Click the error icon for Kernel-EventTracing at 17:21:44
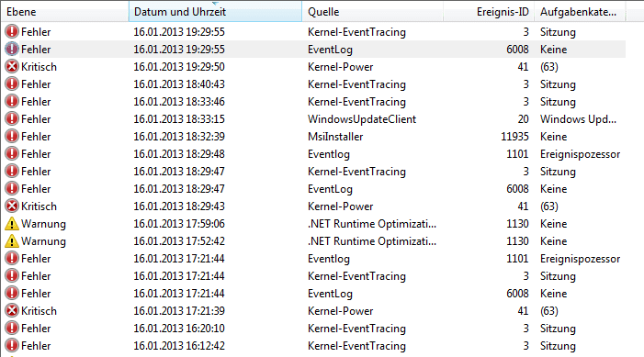Viewport: 644px width, 357px height. [12, 275]
